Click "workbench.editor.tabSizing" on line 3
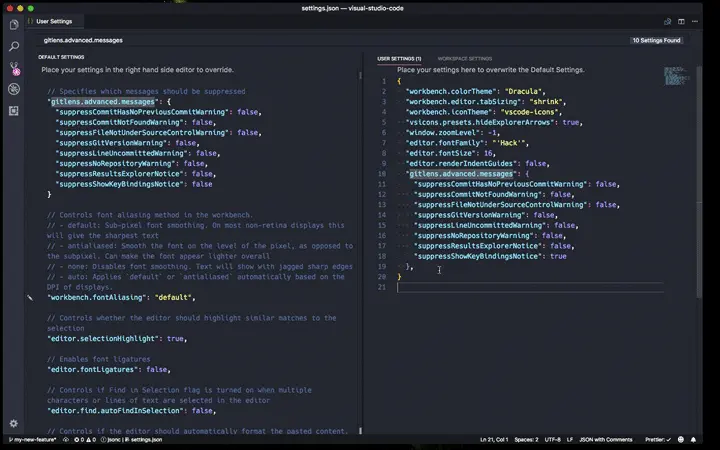Viewport: 720px width, 450px height. (x=463, y=102)
